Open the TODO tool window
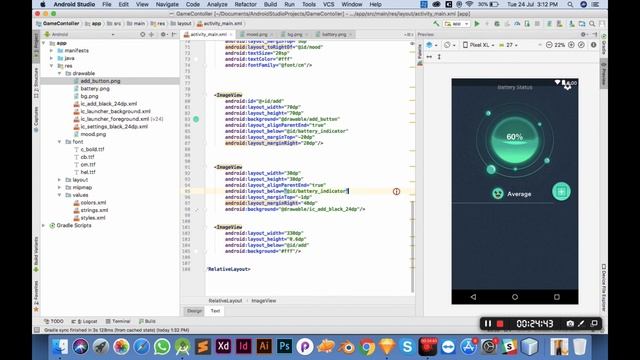Image resolution: width=640 pixels, height=360 pixels. [x=54, y=321]
